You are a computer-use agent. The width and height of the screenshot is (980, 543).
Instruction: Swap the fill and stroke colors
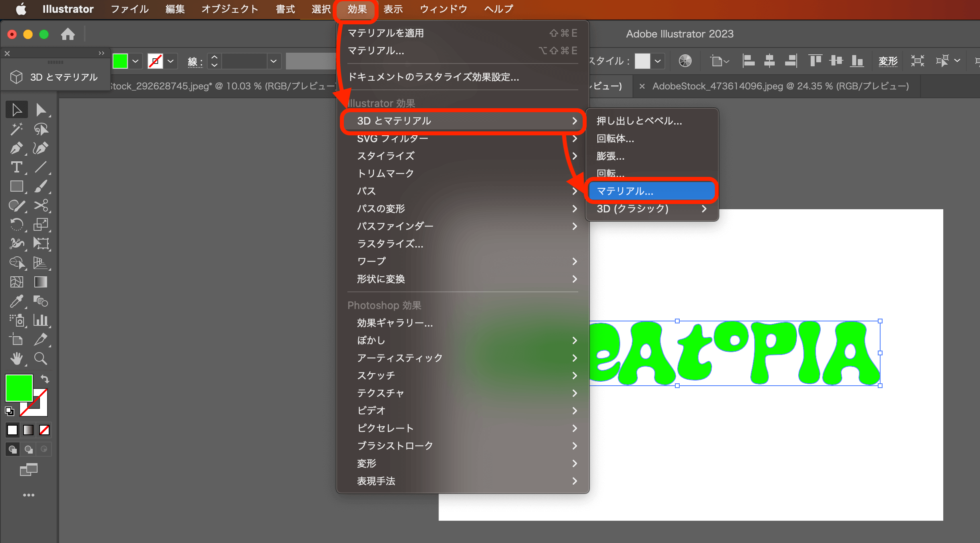45,379
